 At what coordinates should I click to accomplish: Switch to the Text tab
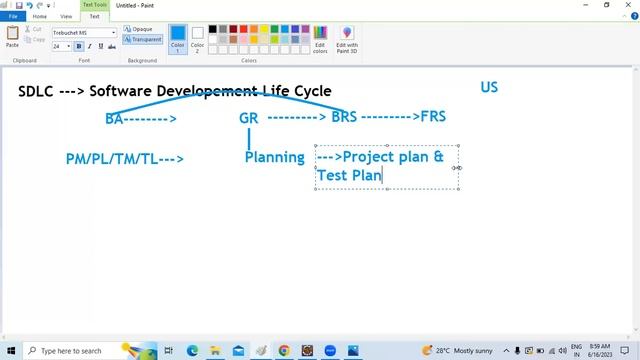tap(94, 16)
